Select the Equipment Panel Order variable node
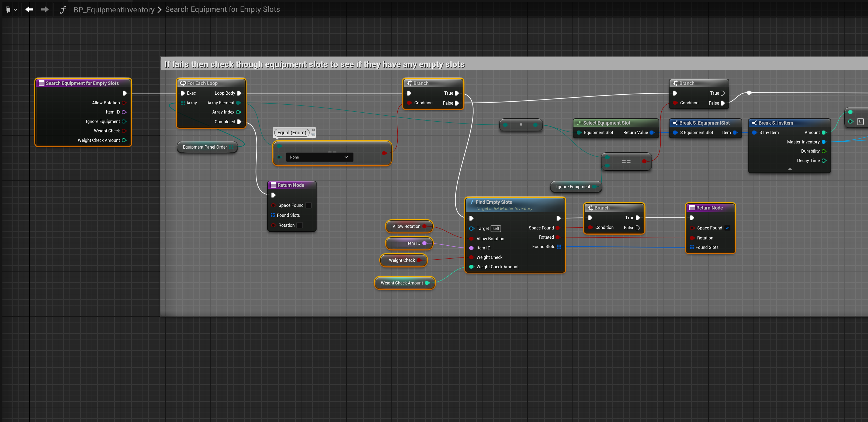 [x=204, y=147]
